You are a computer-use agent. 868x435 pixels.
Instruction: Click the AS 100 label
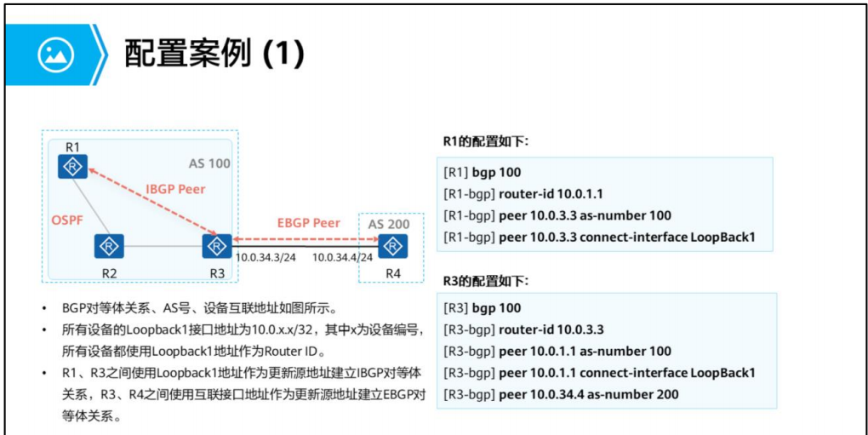[x=209, y=163]
